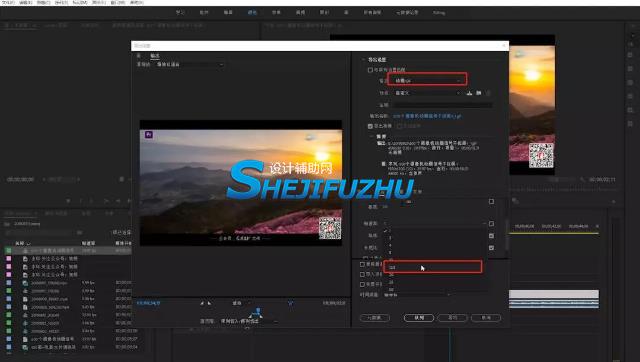
Task: Click the blue playhead marker under export preview
Action: [258, 312]
